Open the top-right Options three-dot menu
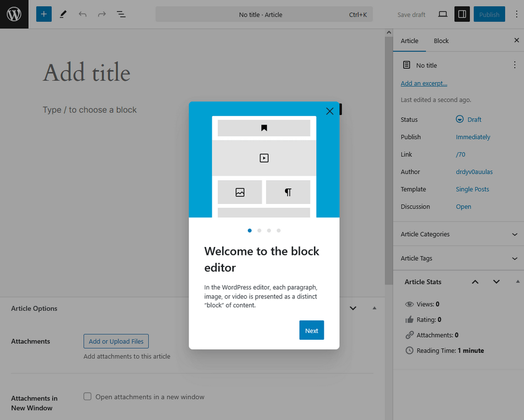The image size is (524, 420). pos(516,14)
